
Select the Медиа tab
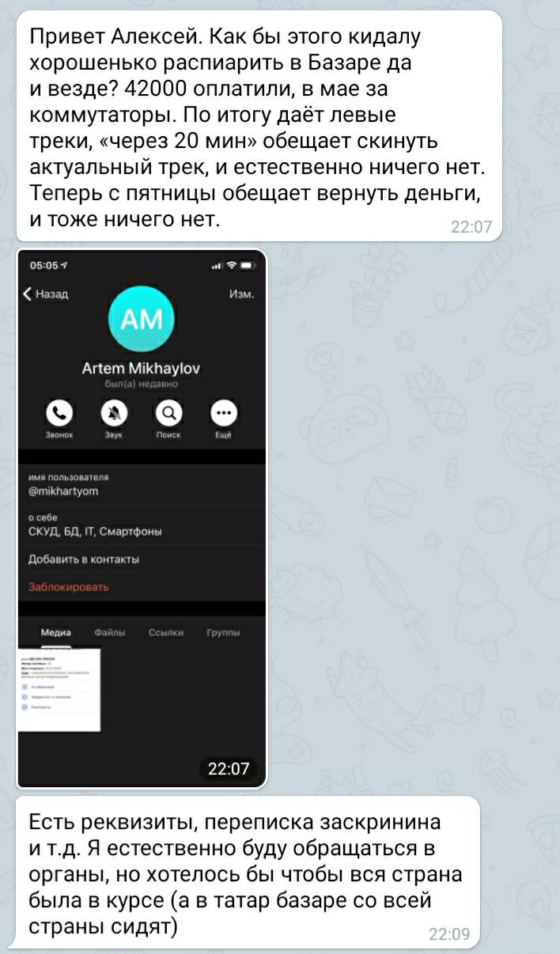click(55, 632)
